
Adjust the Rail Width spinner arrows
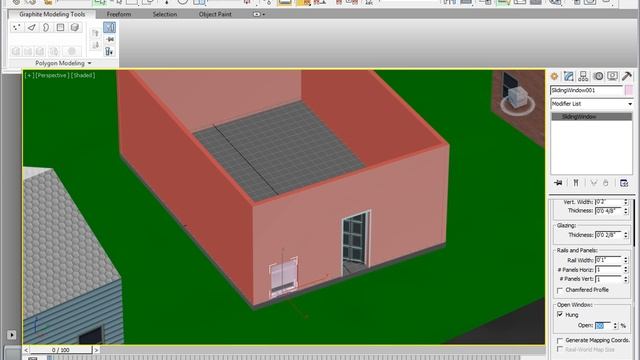pos(626,260)
